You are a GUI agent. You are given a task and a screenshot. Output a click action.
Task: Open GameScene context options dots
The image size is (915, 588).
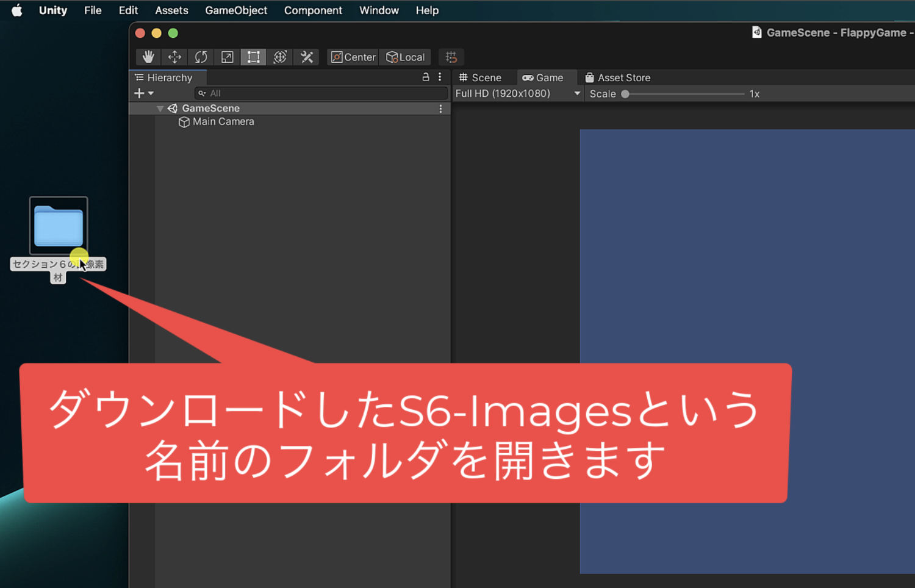point(440,109)
